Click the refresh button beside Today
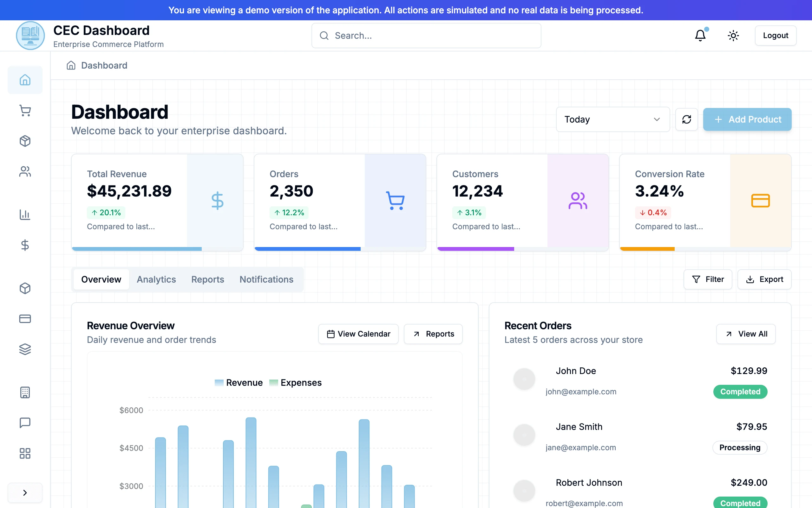This screenshot has width=812, height=508. (686, 119)
